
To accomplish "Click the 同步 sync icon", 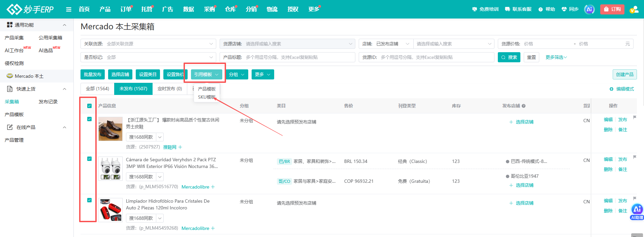I will point(564,9).
